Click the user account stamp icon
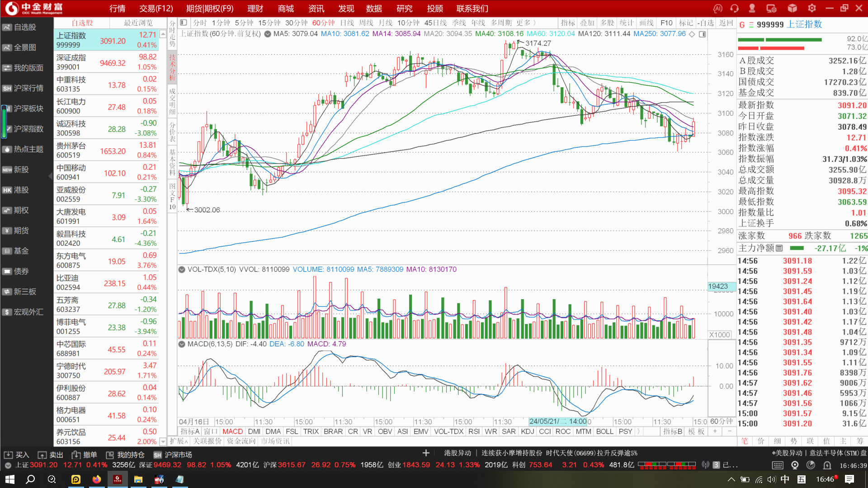This screenshot has height=488, width=868. (752, 8)
